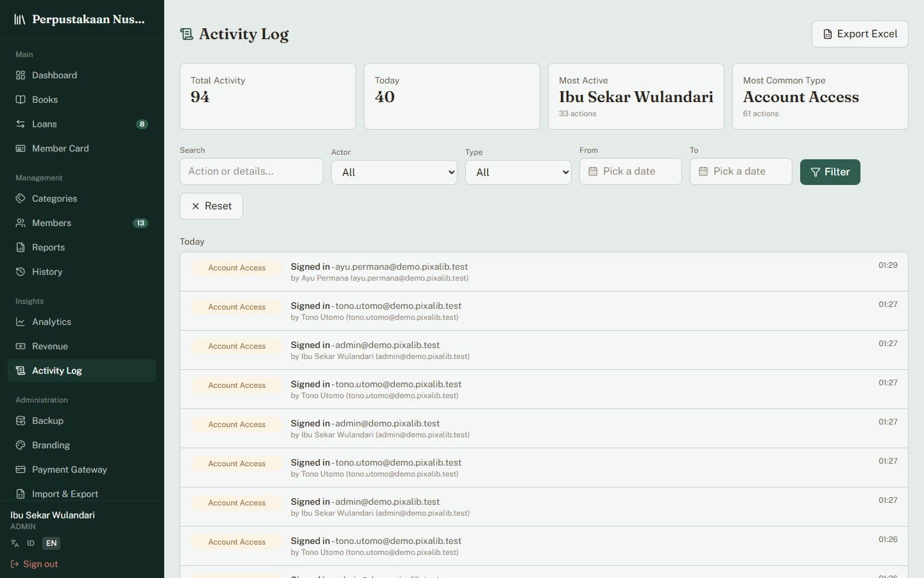
Task: Click the Payment Gateway card icon
Action: point(21,469)
